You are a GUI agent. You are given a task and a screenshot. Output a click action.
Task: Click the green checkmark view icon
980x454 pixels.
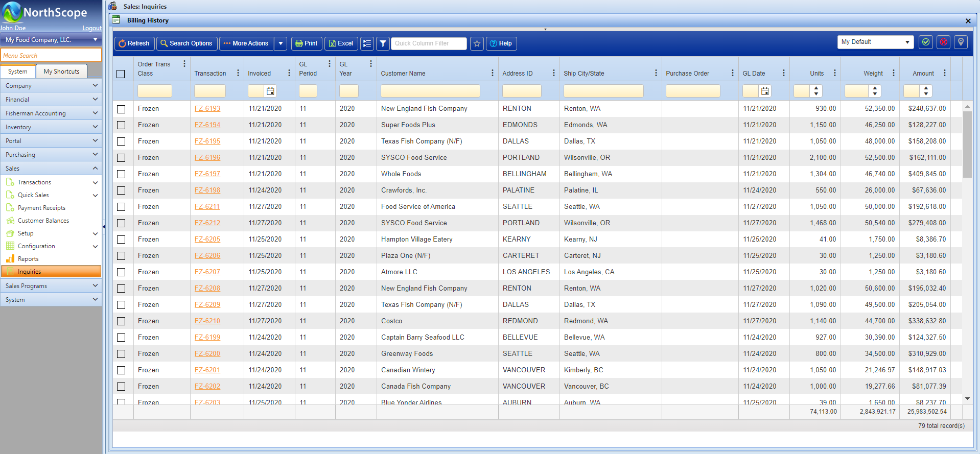pos(926,42)
